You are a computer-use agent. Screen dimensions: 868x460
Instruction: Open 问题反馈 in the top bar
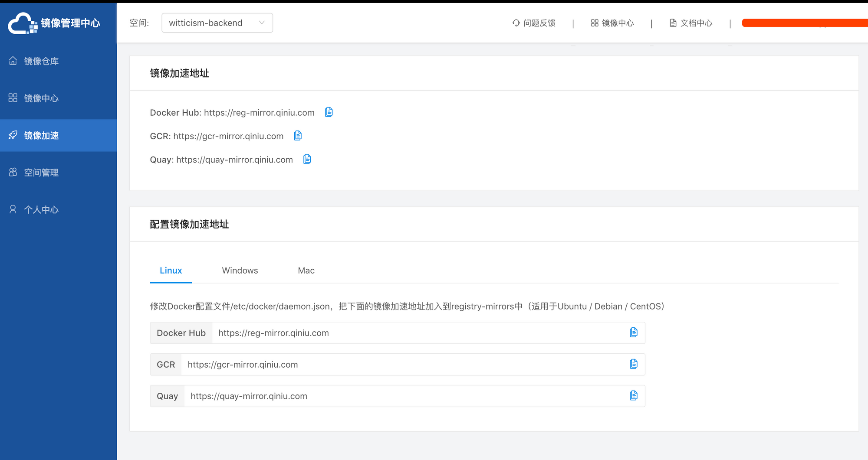click(534, 23)
